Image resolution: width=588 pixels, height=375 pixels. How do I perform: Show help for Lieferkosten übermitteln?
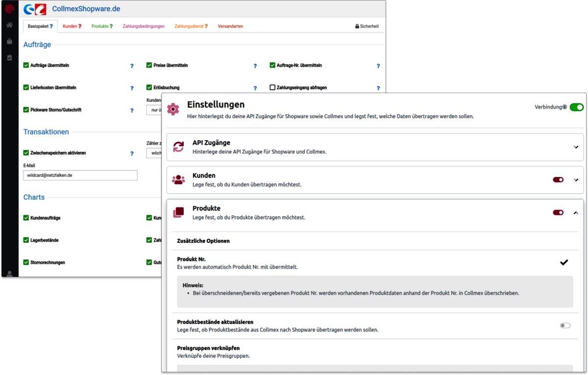(132, 88)
